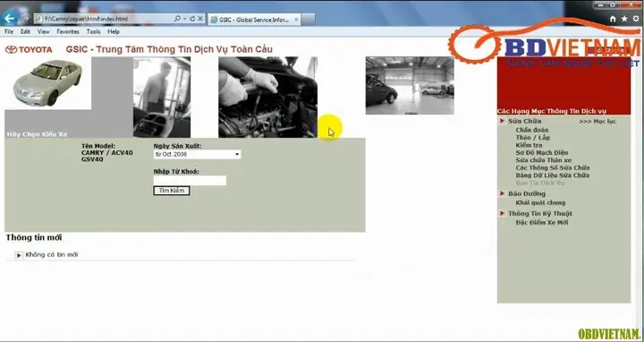The image size is (644, 342).
Task: Open the Tools menu
Action: coord(93,31)
